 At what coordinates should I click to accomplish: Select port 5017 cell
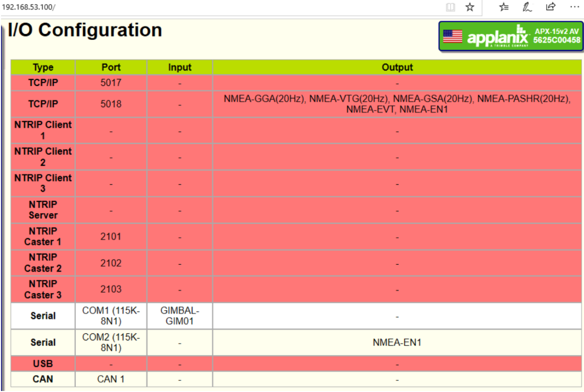click(x=111, y=83)
